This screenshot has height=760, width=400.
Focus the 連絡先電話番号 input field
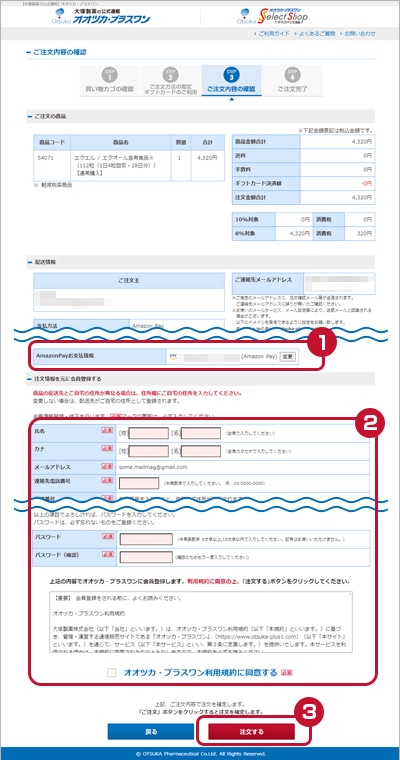(139, 483)
